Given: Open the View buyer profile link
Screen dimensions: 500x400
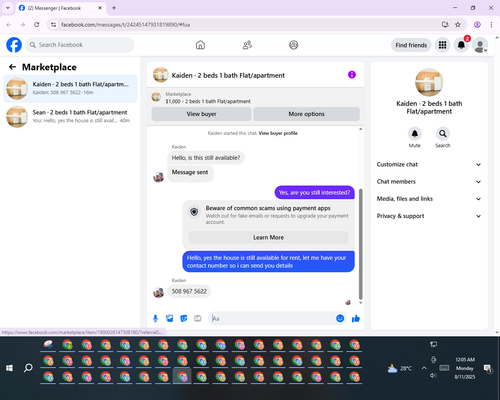Looking at the screenshot, I should pos(278,133).
